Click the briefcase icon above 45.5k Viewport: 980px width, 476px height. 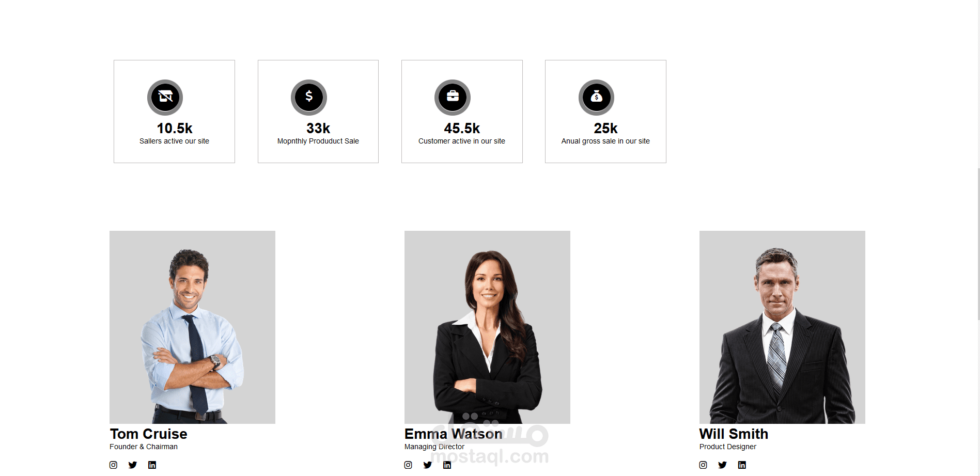[x=453, y=97]
